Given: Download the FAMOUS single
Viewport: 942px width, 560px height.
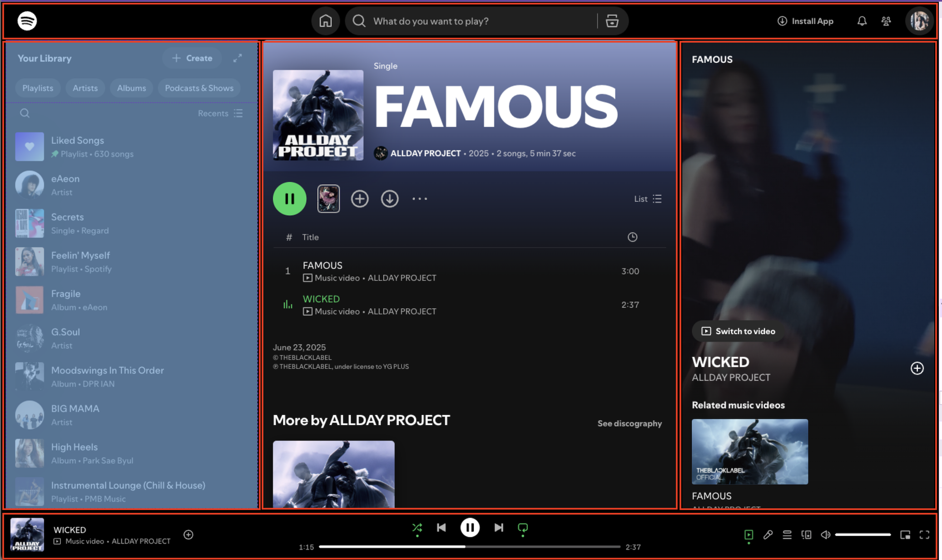Looking at the screenshot, I should click(389, 199).
